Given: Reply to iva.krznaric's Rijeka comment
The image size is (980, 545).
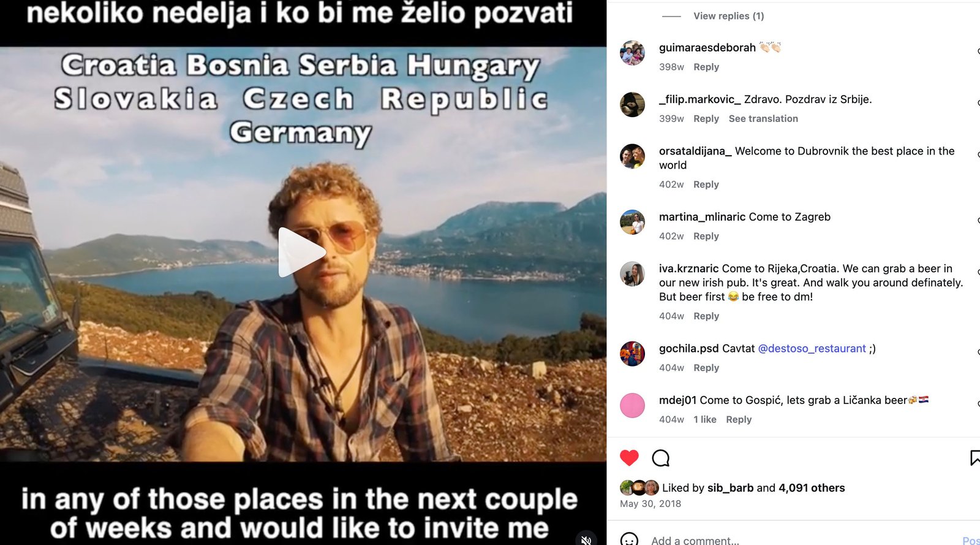Looking at the screenshot, I should 706,316.
